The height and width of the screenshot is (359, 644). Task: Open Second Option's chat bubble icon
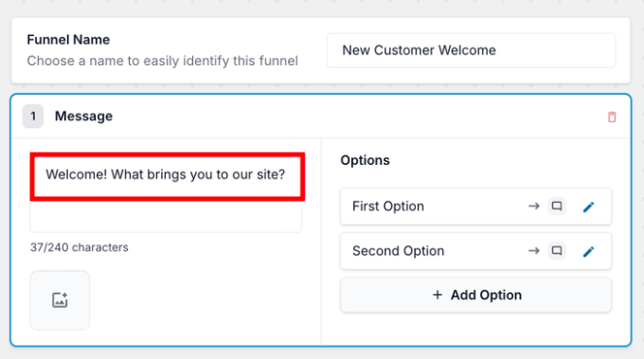click(x=557, y=251)
